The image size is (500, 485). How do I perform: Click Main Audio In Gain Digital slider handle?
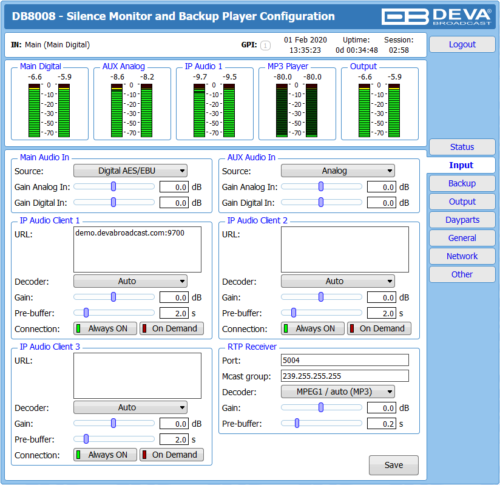113,202
